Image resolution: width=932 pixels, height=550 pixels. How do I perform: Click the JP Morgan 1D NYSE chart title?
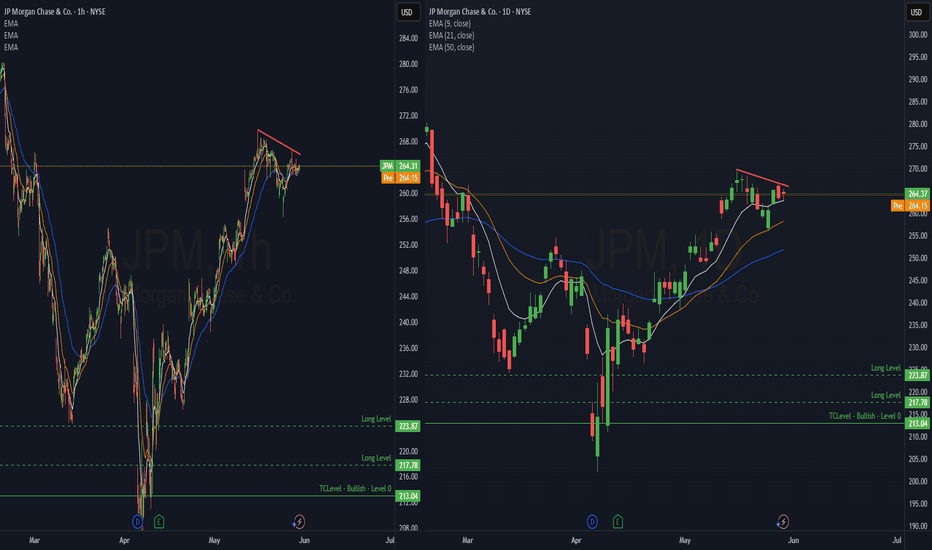[480, 12]
